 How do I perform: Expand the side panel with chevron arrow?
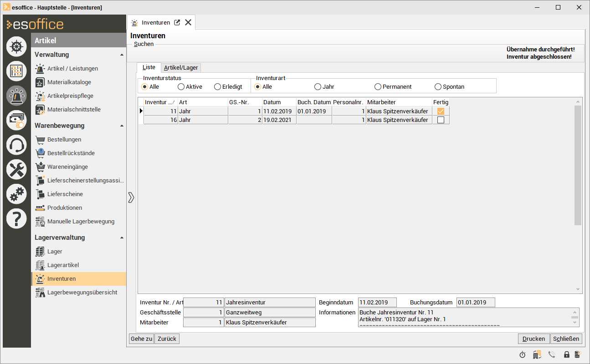[131, 197]
